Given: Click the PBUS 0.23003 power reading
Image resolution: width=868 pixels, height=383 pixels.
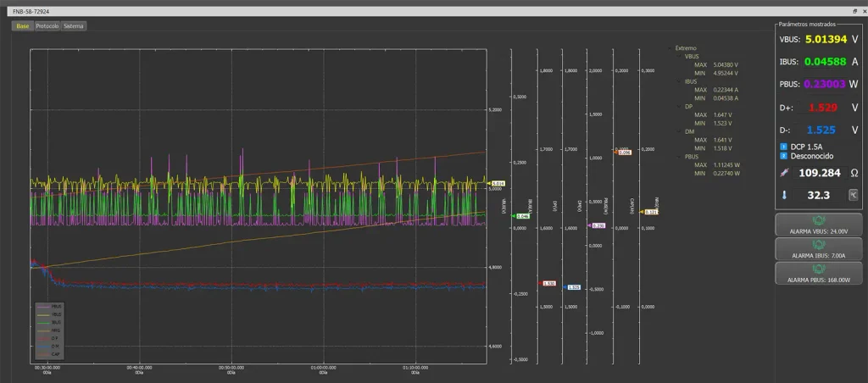Looking at the screenshot, I should click(825, 84).
